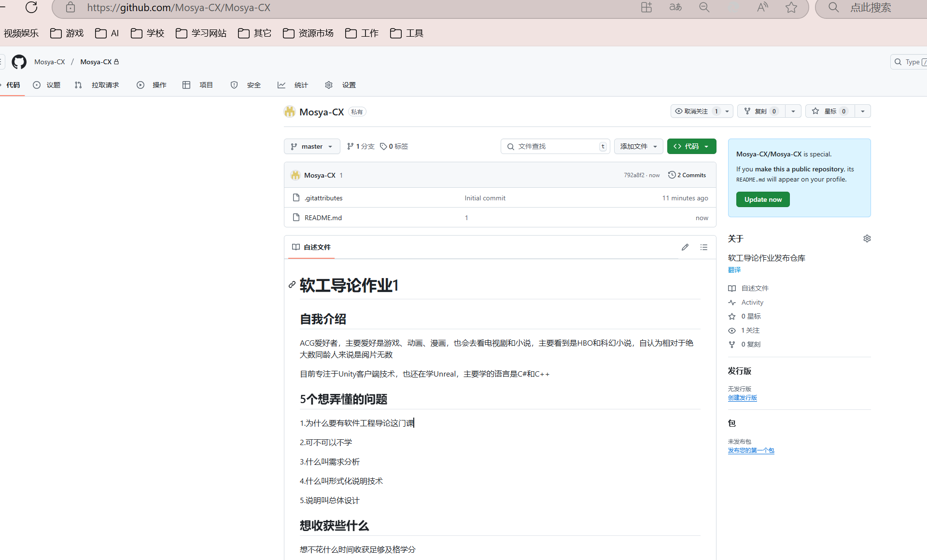Open README outline list icon
Screen dimensions: 927x560
click(x=704, y=247)
